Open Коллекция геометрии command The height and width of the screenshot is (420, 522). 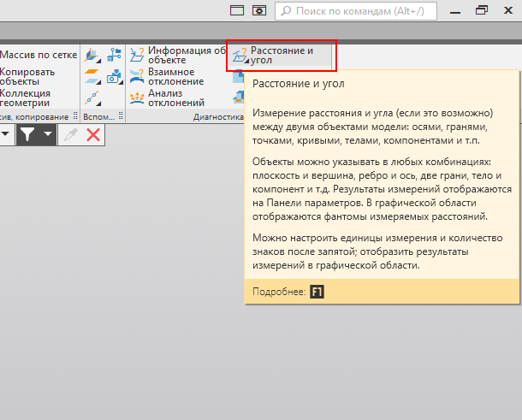click(26, 98)
